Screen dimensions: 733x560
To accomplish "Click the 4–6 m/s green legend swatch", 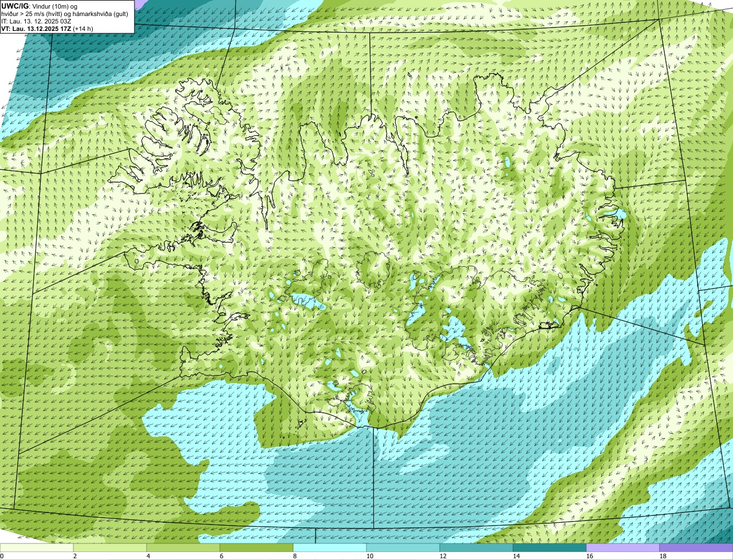I will coord(183,547).
